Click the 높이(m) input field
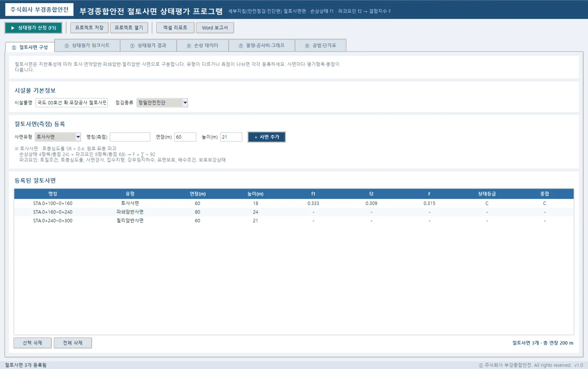The image size is (588, 369). (x=231, y=137)
